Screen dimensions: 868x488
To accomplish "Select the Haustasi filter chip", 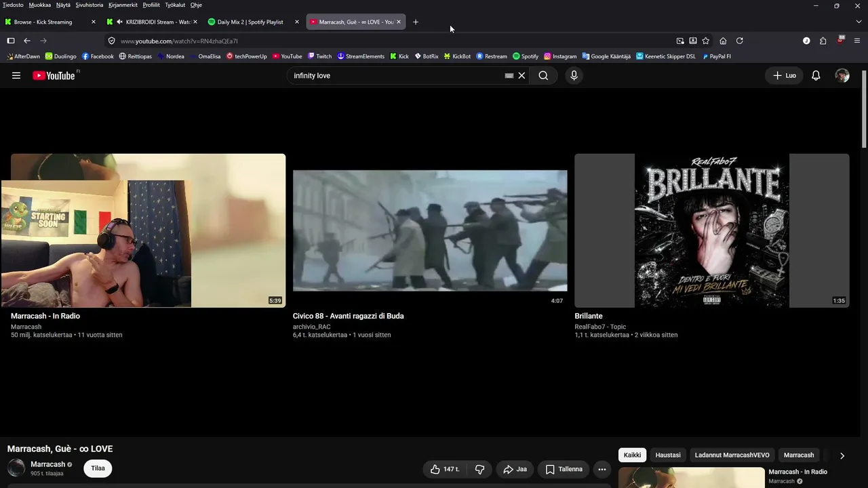I will point(668,455).
